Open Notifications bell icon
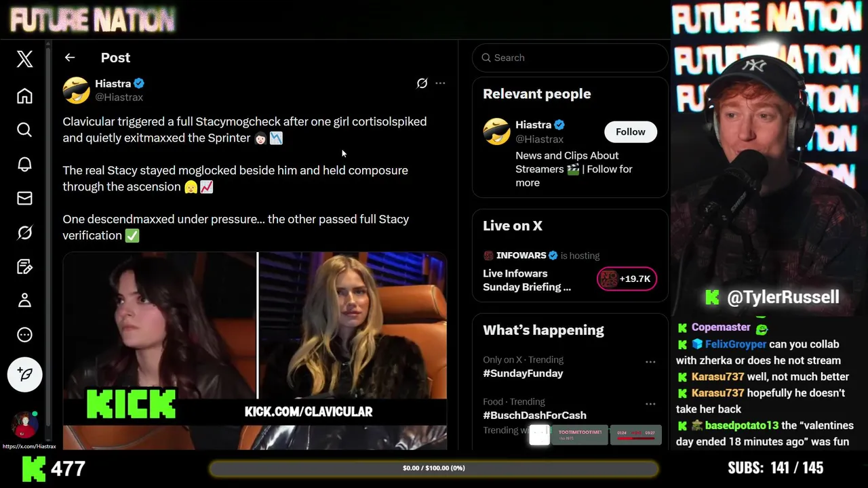This screenshot has width=868, height=488. pos(24,164)
